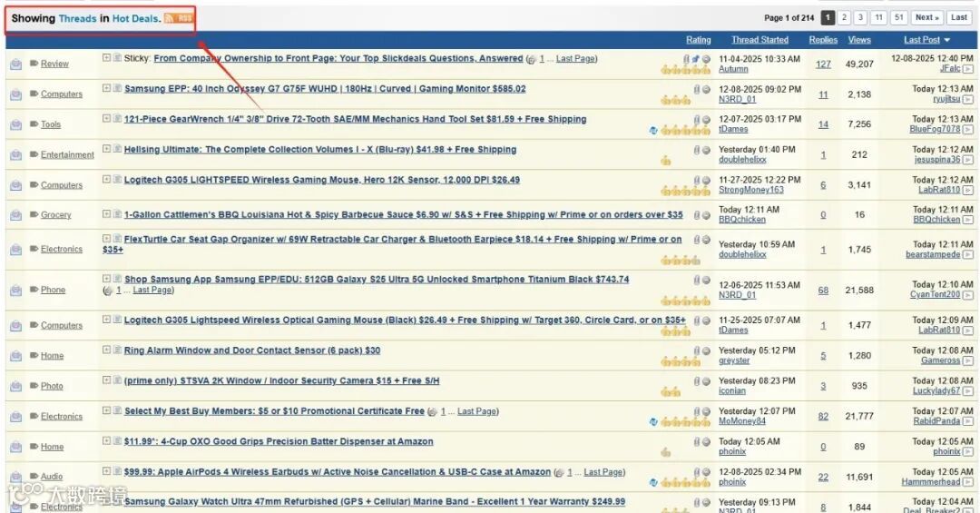
Task: Expand the GearWrench tool set thread preview
Action: coord(106,118)
